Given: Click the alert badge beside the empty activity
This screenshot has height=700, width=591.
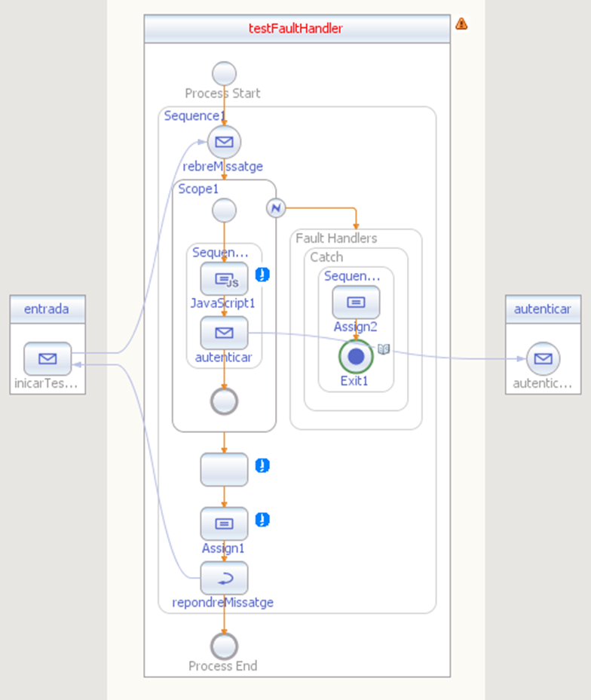Looking at the screenshot, I should [262, 465].
